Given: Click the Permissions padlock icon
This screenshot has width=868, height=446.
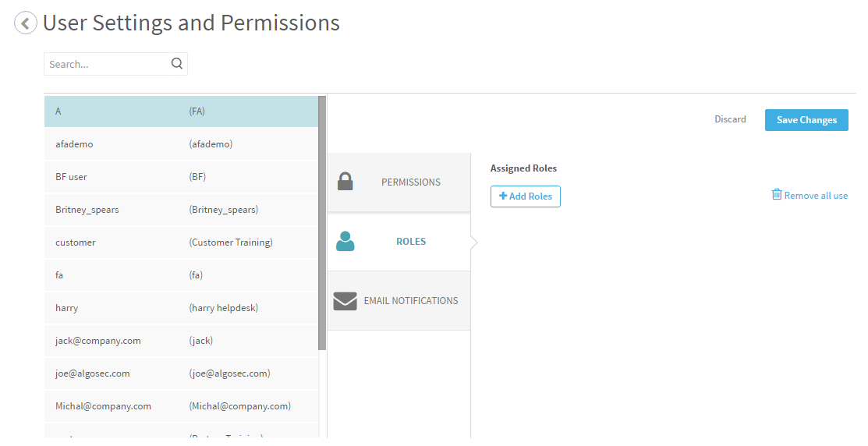Looking at the screenshot, I should [x=345, y=182].
